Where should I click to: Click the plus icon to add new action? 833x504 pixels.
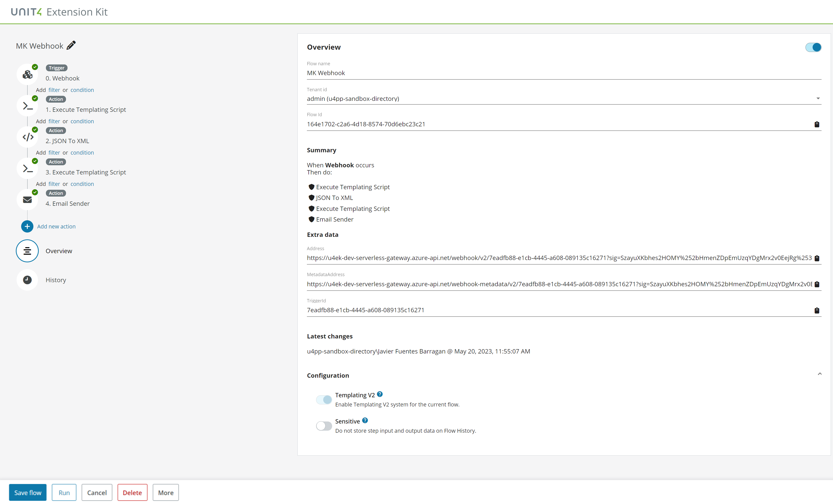pyautogui.click(x=27, y=226)
